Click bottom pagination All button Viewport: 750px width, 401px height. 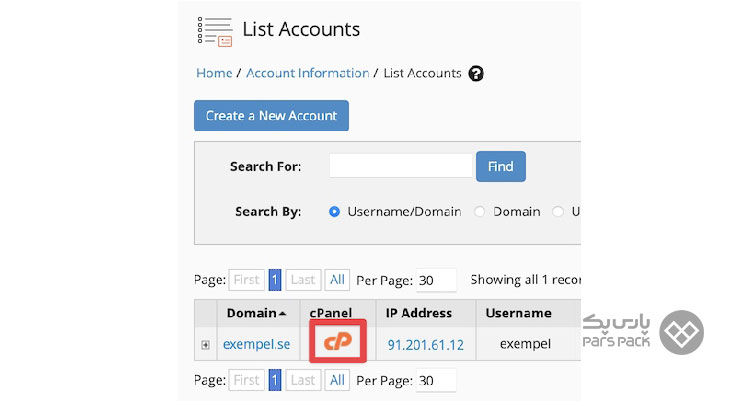[x=337, y=380]
